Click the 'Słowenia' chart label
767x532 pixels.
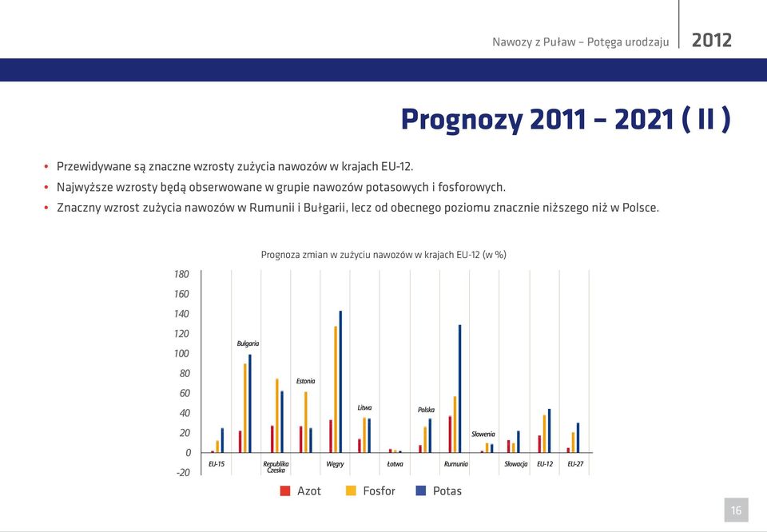click(483, 435)
